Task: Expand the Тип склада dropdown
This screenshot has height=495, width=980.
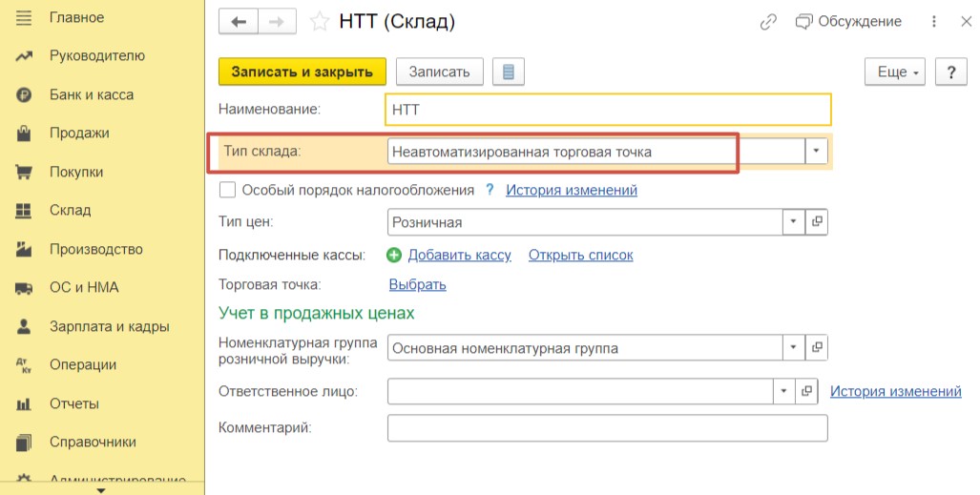Action: [x=816, y=152]
